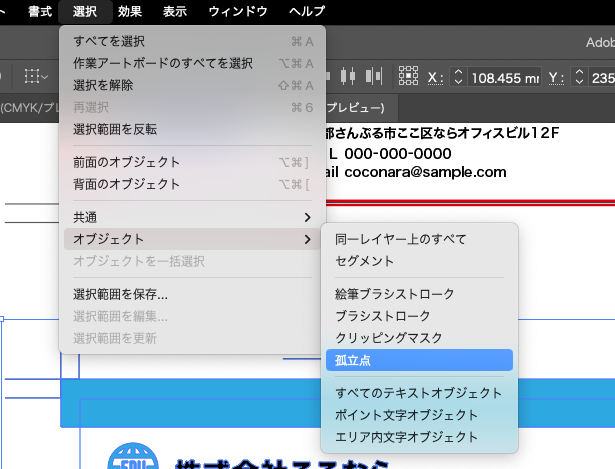Viewport: 615px width, 469px height.
Task: Click the X value stepper arrows
Action: [x=458, y=77]
